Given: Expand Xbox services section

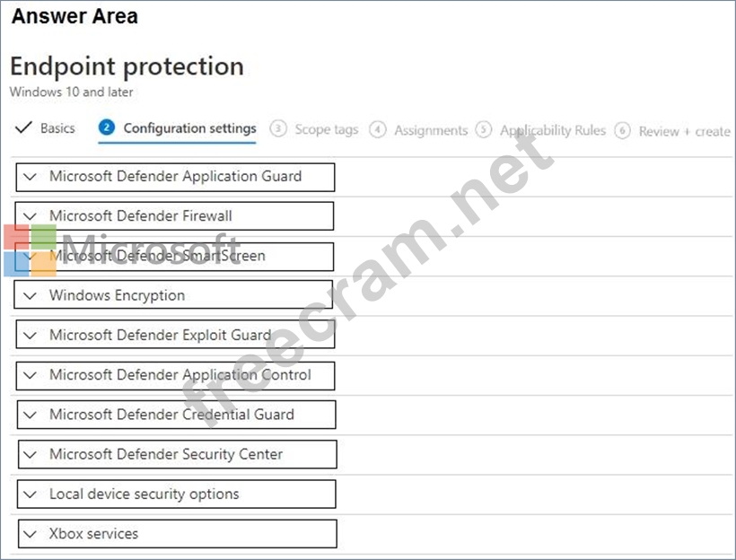Looking at the screenshot, I should [x=177, y=534].
